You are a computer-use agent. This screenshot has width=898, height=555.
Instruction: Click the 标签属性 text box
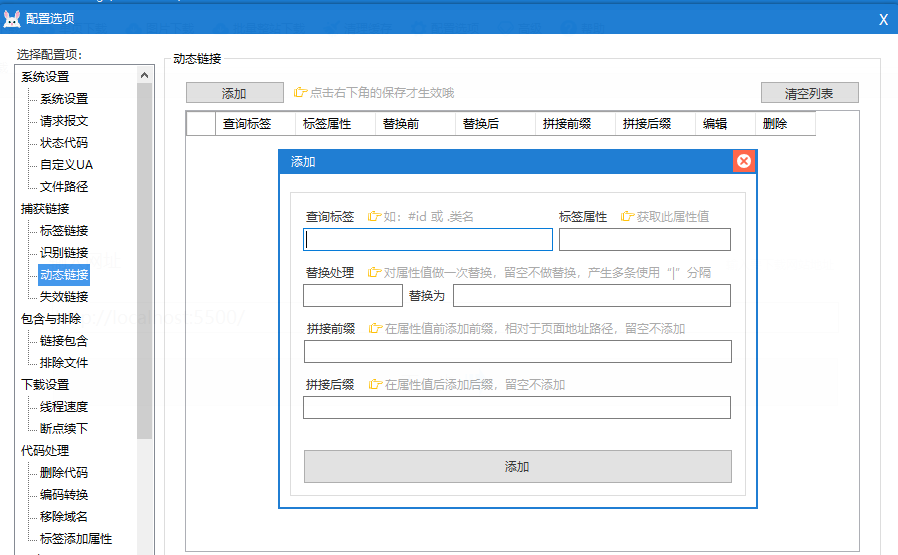coord(644,240)
